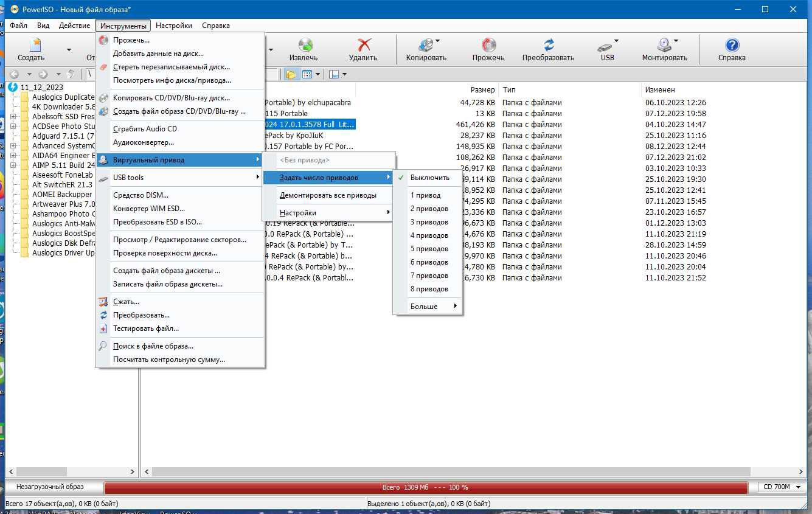Screen dimensions: 812x514
Task: Choose Проверка поверхности диска... entry
Action: pyautogui.click(x=180, y=253)
